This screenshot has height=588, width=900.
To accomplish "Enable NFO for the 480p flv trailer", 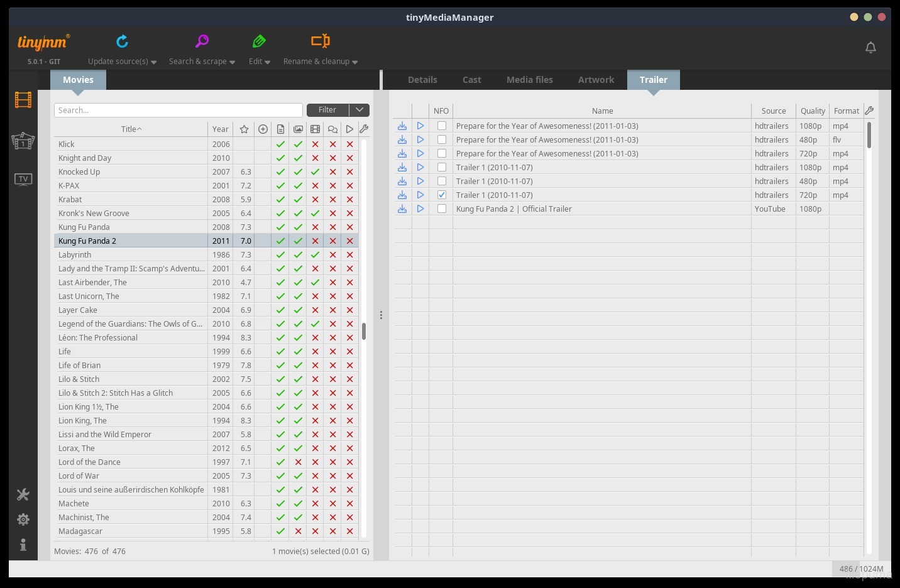I will click(442, 139).
